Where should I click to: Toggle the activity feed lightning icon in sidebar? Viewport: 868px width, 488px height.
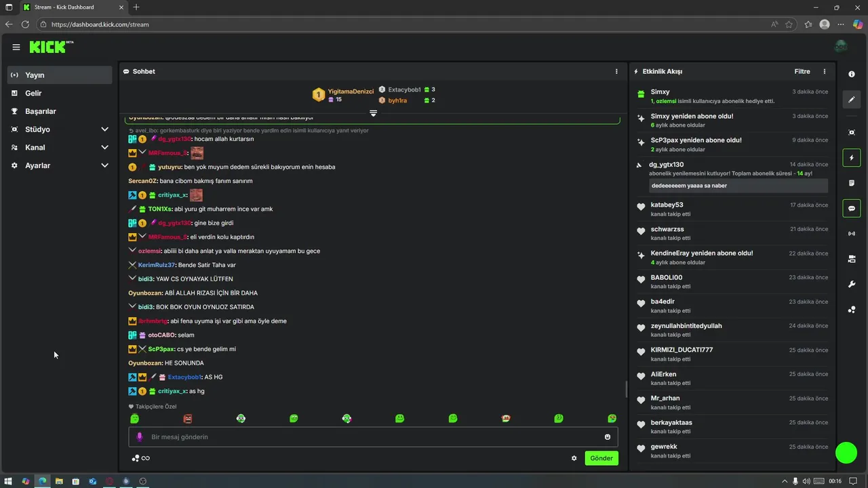[x=852, y=158]
